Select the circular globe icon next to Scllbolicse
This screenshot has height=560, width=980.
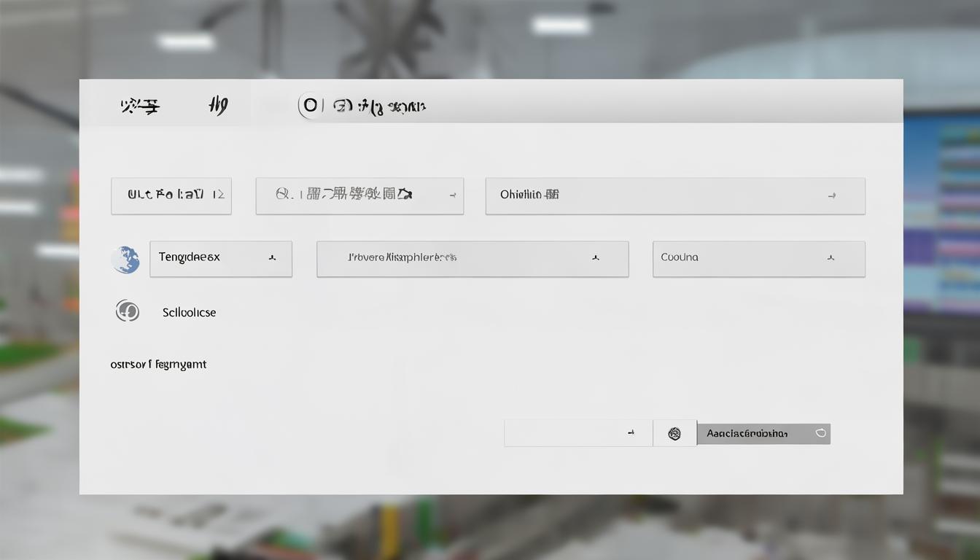click(x=128, y=311)
